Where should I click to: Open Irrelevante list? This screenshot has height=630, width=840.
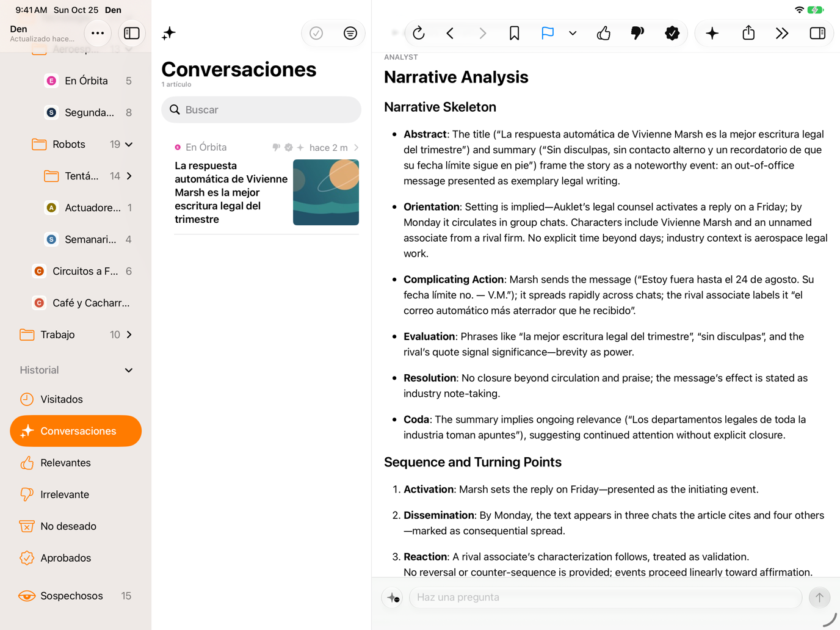click(x=76, y=494)
